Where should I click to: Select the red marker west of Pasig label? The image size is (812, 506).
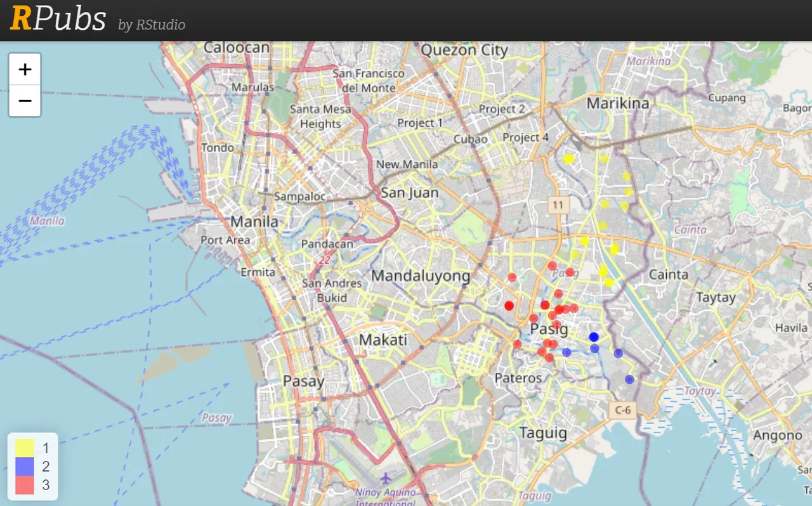pyautogui.click(x=509, y=305)
